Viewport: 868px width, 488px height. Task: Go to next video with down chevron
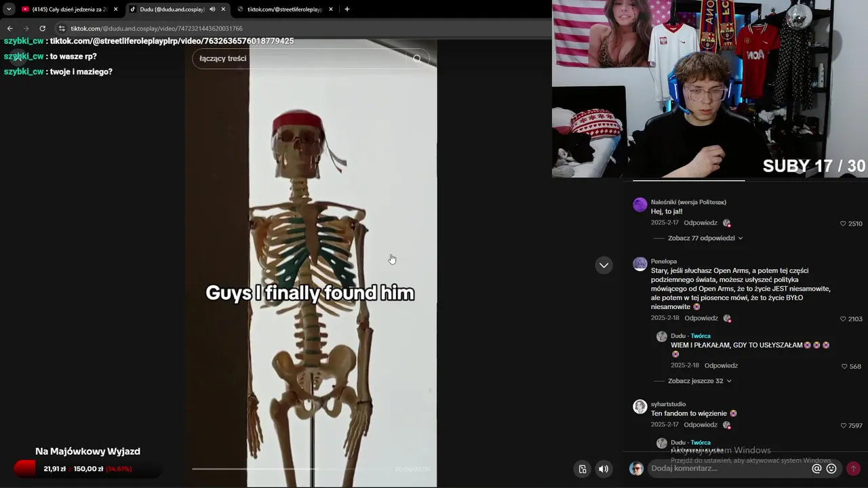click(x=604, y=265)
